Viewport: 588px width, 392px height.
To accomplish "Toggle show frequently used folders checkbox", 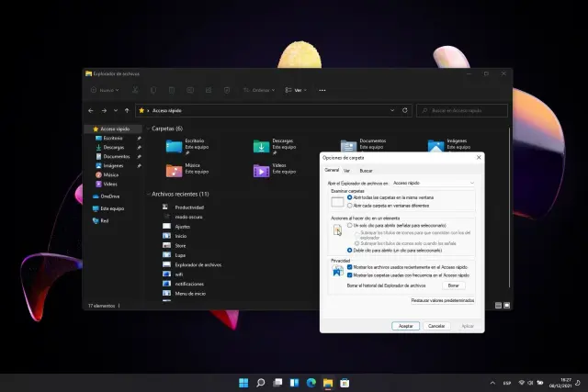I will click(x=350, y=274).
